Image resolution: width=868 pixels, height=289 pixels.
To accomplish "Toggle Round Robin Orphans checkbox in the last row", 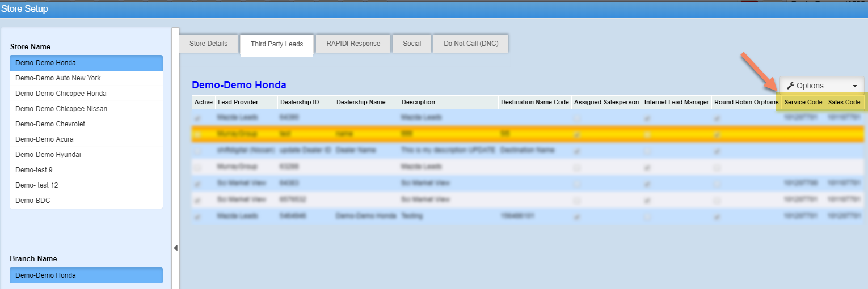I will 718,216.
